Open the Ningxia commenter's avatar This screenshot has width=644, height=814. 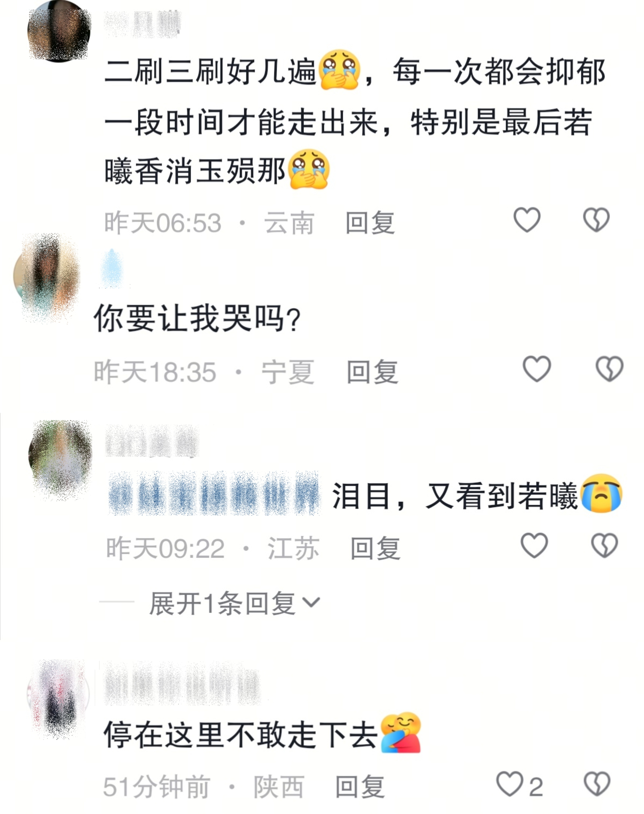(46, 277)
